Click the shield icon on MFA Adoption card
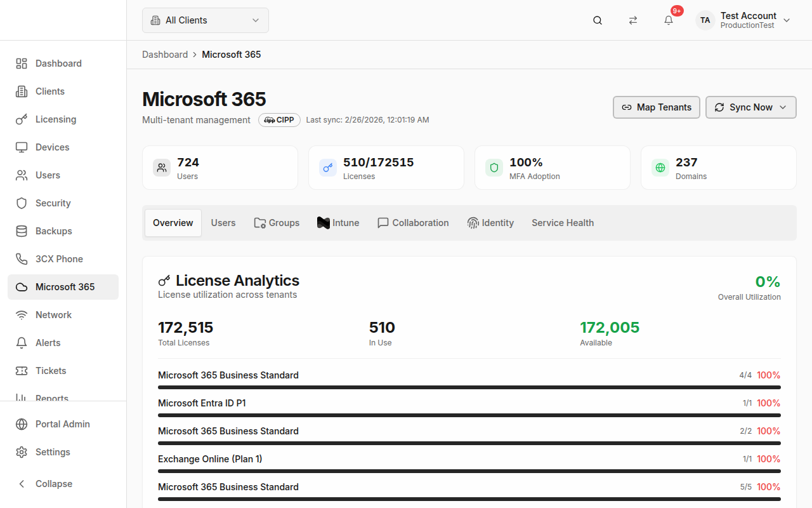This screenshot has width=812, height=508. pos(494,168)
